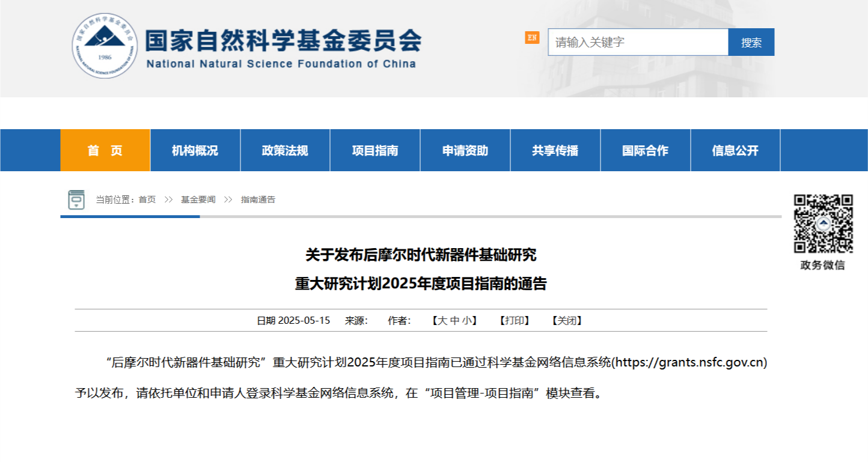Navigate to 共享传播 section
The width and height of the screenshot is (868, 462).
coord(555,150)
